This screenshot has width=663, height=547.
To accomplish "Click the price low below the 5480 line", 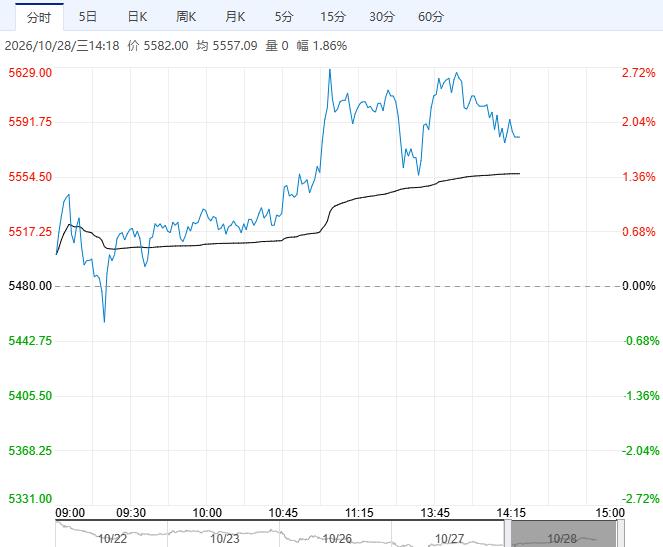I will click(x=104, y=322).
